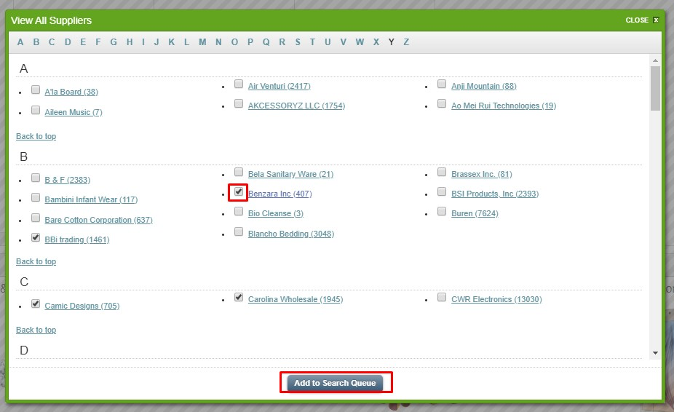Image resolution: width=674 pixels, height=412 pixels.
Task: Toggle the Carolina Wholesale checkbox
Action: (x=238, y=297)
